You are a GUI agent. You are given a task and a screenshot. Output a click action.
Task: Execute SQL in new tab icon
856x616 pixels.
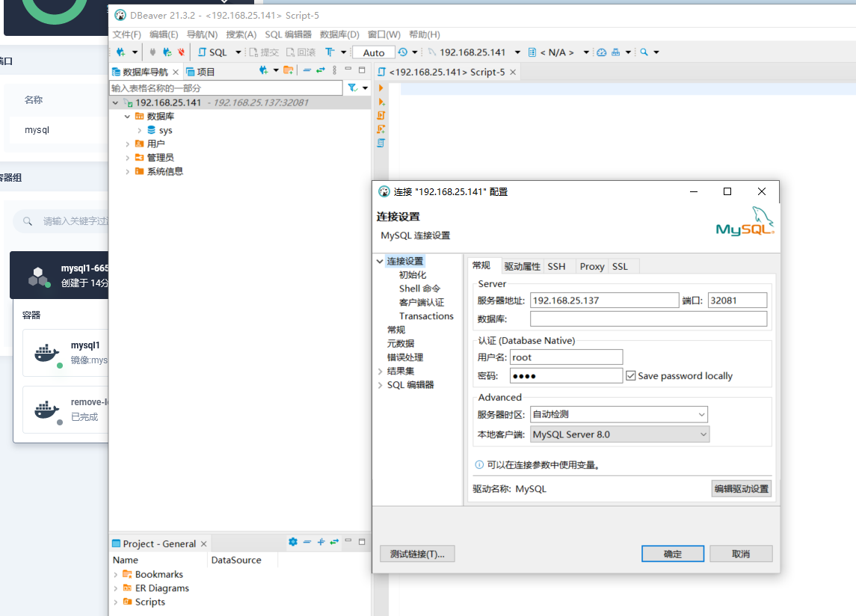tap(381, 102)
